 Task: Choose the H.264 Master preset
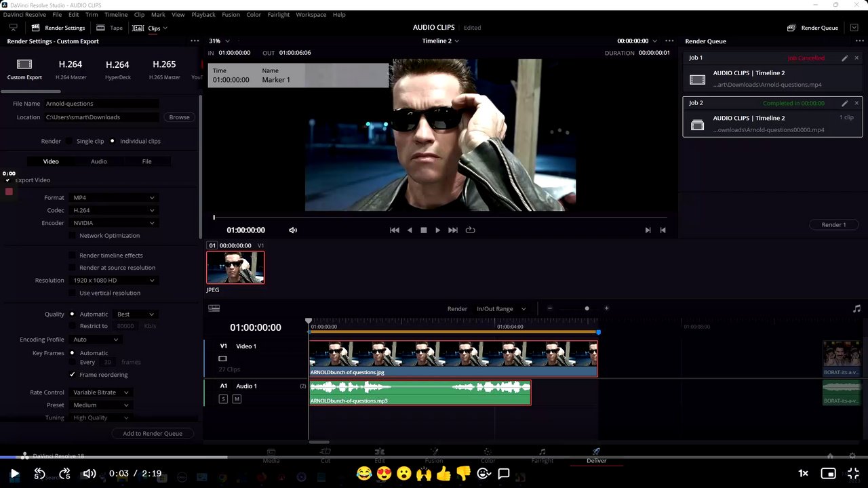71,69
